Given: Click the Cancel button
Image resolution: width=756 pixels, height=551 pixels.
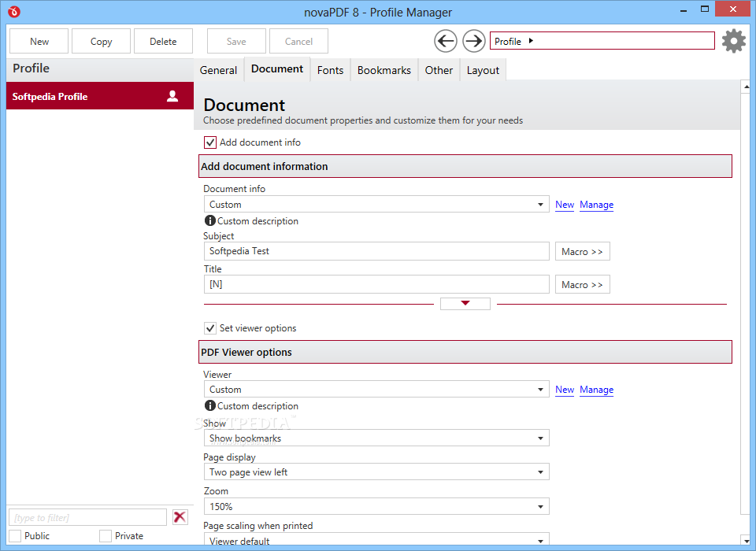Looking at the screenshot, I should pos(299,42).
